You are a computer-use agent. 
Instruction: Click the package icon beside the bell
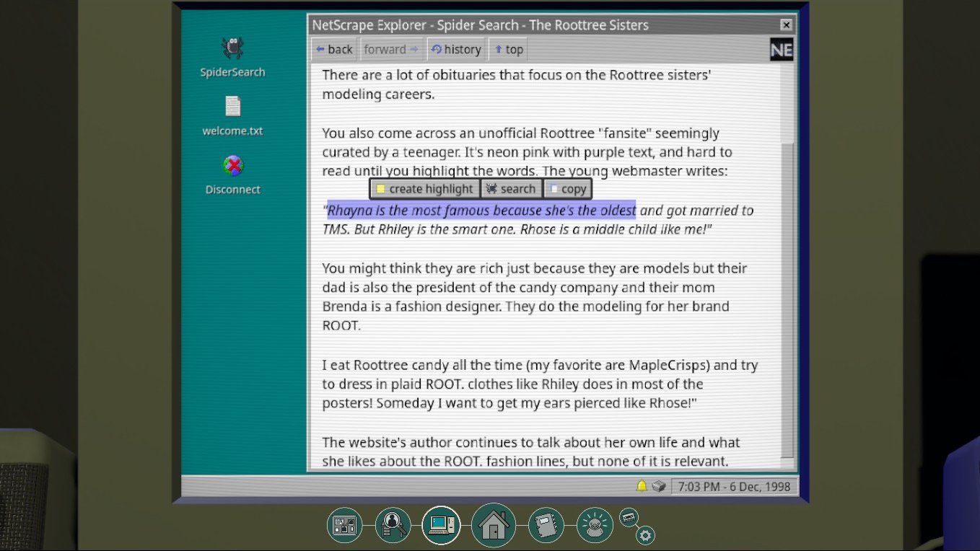tap(658, 486)
